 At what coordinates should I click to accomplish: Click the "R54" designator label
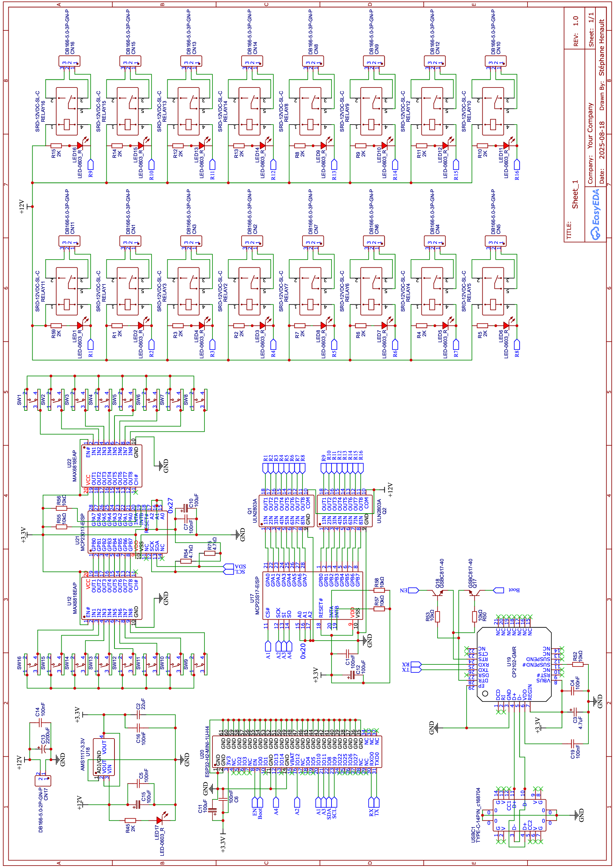186,553
